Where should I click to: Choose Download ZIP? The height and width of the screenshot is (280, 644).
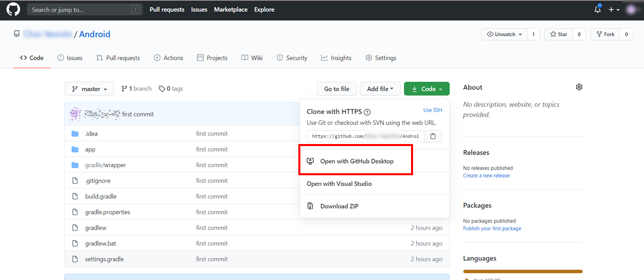point(374,206)
